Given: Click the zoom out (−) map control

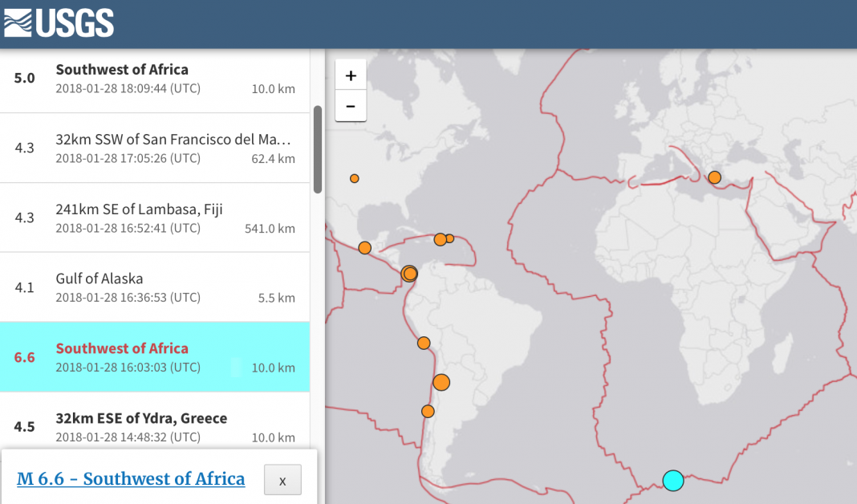Looking at the screenshot, I should [x=351, y=106].
